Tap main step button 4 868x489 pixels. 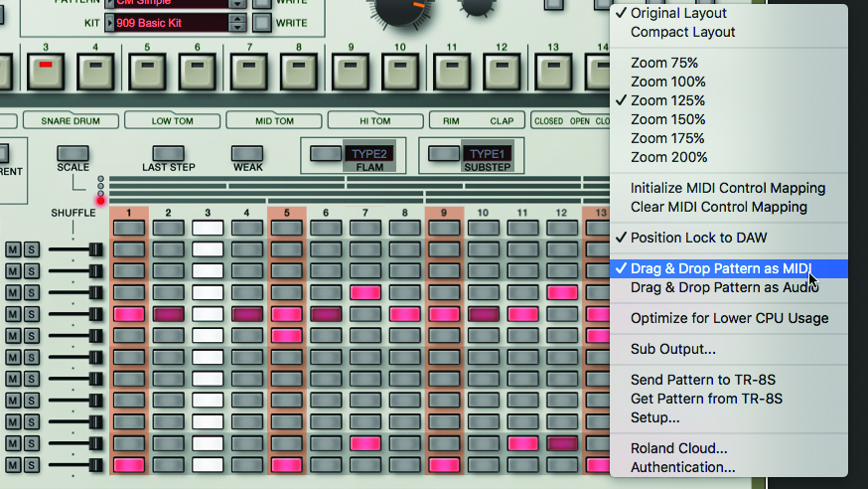point(95,71)
